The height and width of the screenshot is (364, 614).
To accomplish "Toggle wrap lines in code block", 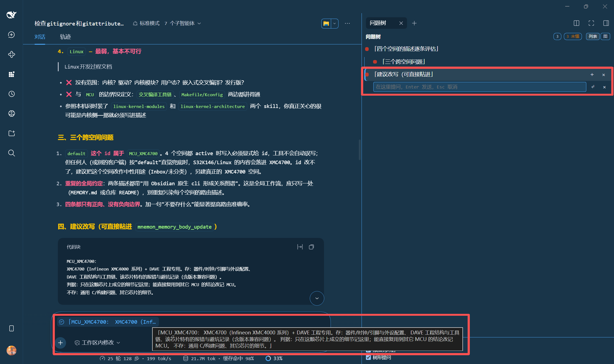I will point(300,247).
